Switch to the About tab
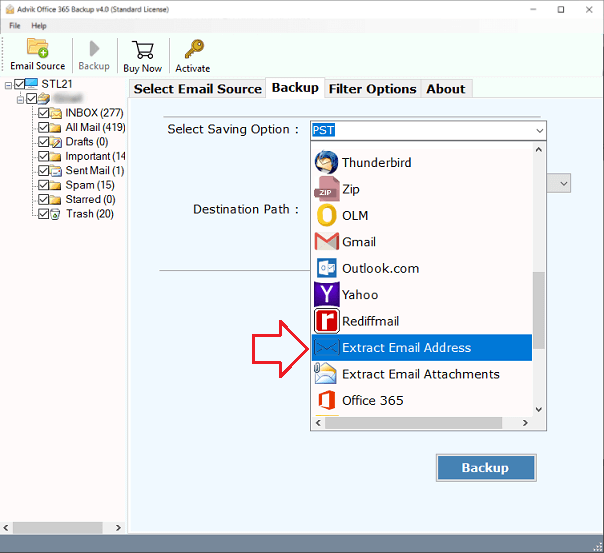Image resolution: width=604 pixels, height=553 pixels. click(x=446, y=89)
